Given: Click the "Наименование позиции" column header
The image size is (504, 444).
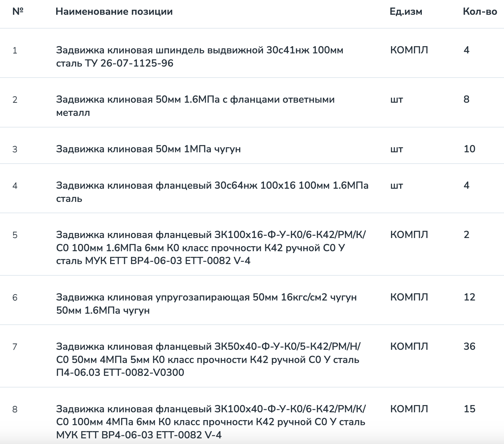Looking at the screenshot, I should (114, 12).
